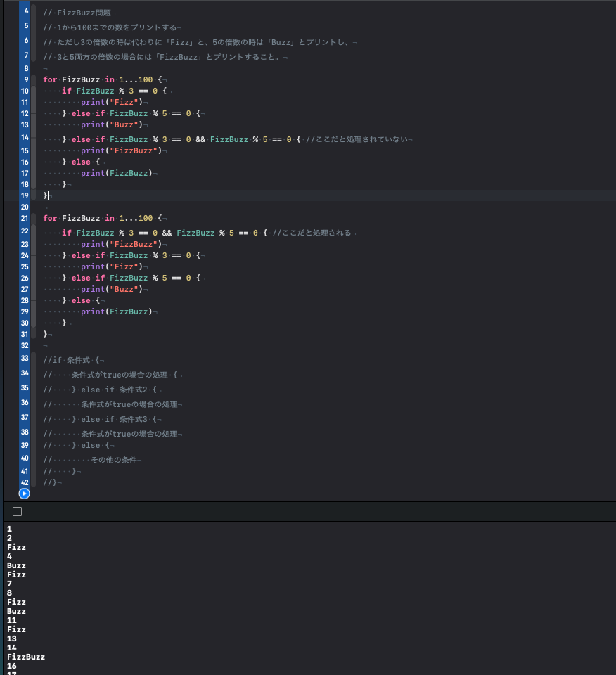Click the line 6 comment about 3の倍数
616x675 pixels.
(x=196, y=42)
